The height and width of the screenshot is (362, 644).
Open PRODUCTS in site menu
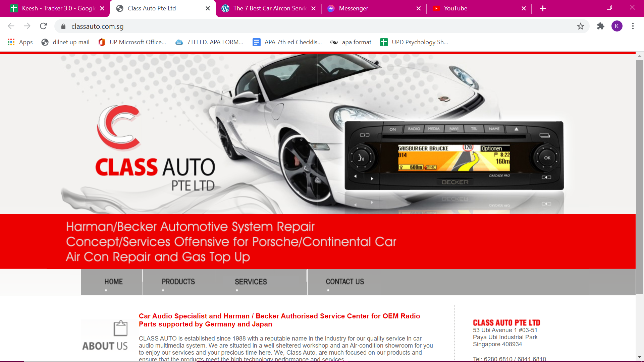click(x=178, y=282)
